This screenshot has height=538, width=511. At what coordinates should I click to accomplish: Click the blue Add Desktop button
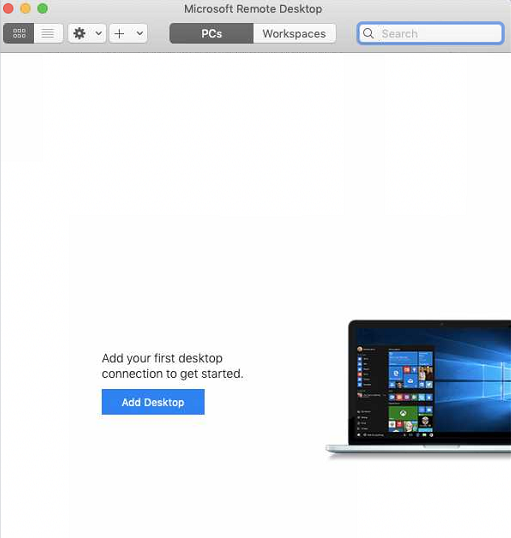pyautogui.click(x=153, y=402)
